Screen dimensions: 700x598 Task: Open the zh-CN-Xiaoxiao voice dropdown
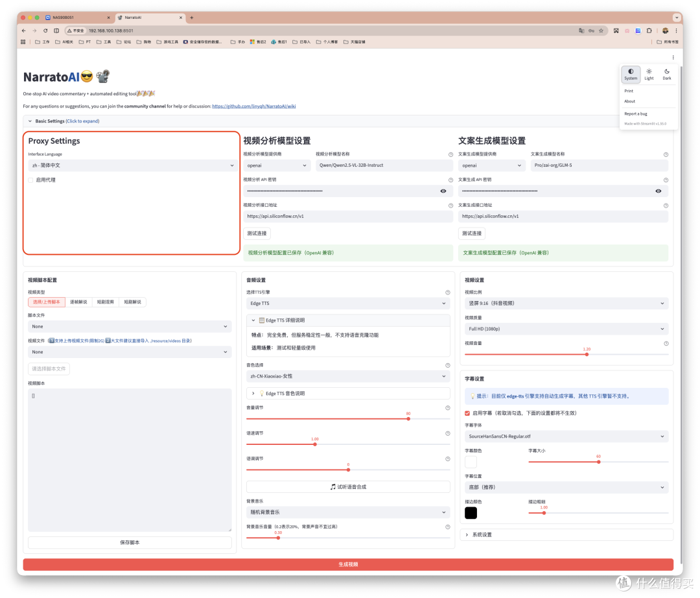[348, 376]
